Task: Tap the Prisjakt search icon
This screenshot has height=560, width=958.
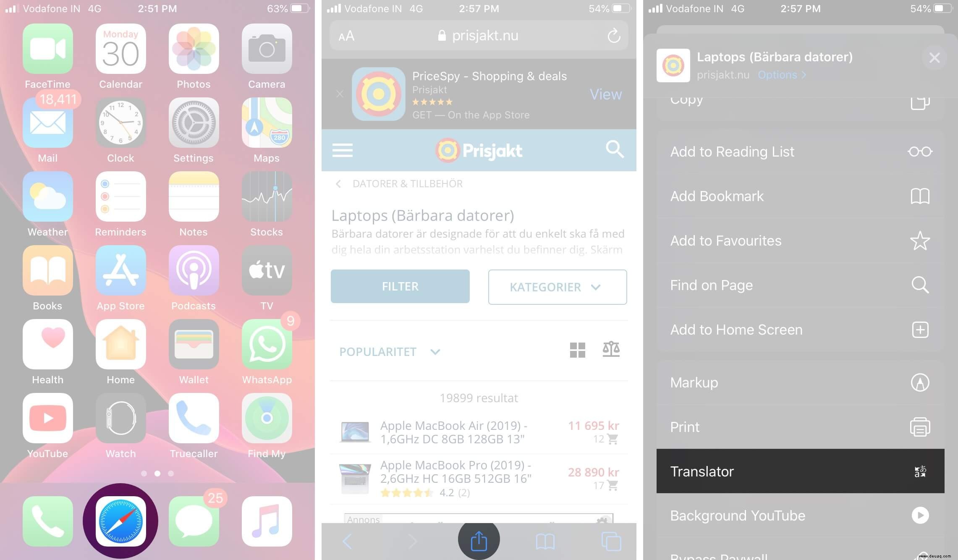Action: [x=614, y=149]
